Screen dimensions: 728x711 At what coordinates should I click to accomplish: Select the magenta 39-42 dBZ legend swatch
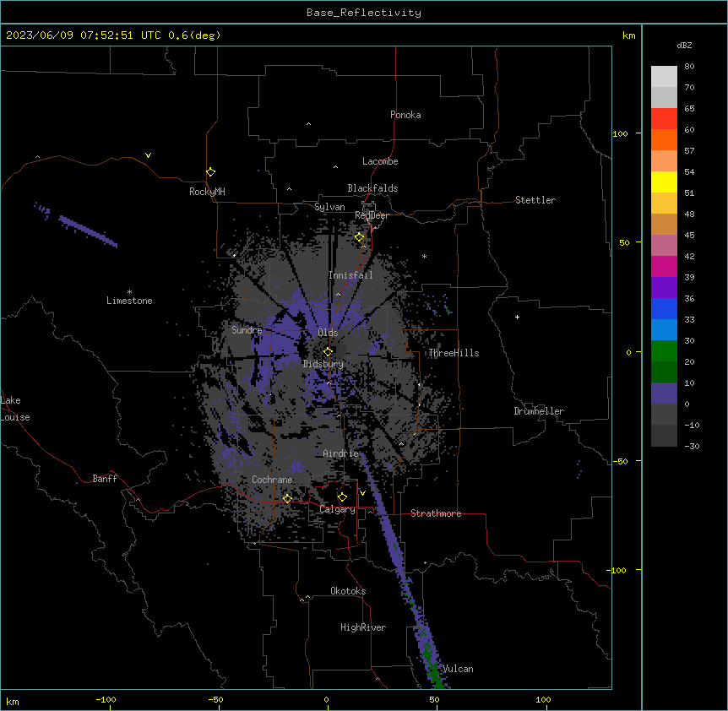pyautogui.click(x=664, y=266)
